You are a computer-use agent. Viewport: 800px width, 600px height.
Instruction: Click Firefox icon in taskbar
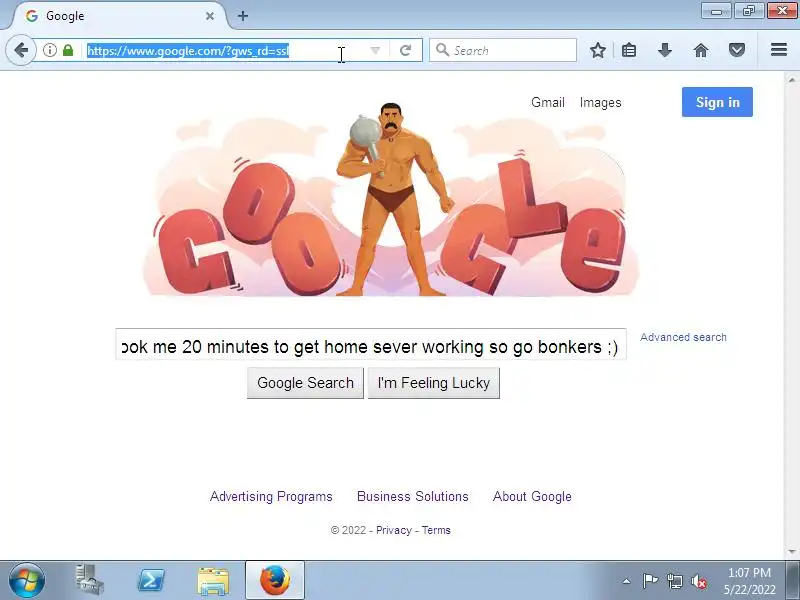click(274, 580)
